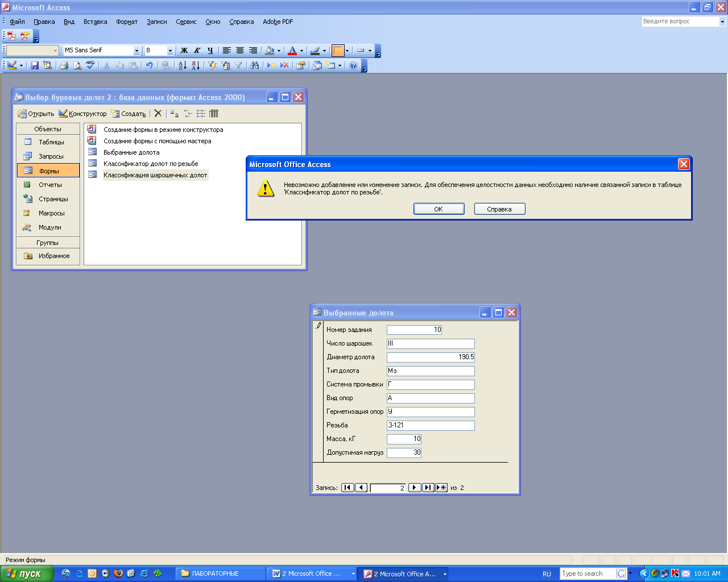The image size is (728, 582).
Task: Open the Adobe PDF menu
Action: point(278,22)
